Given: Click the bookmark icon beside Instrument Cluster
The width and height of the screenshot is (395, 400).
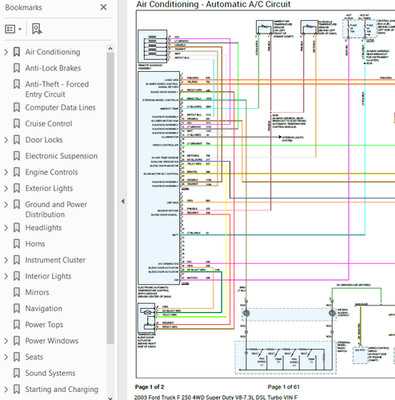Looking at the screenshot, I should [16, 260].
